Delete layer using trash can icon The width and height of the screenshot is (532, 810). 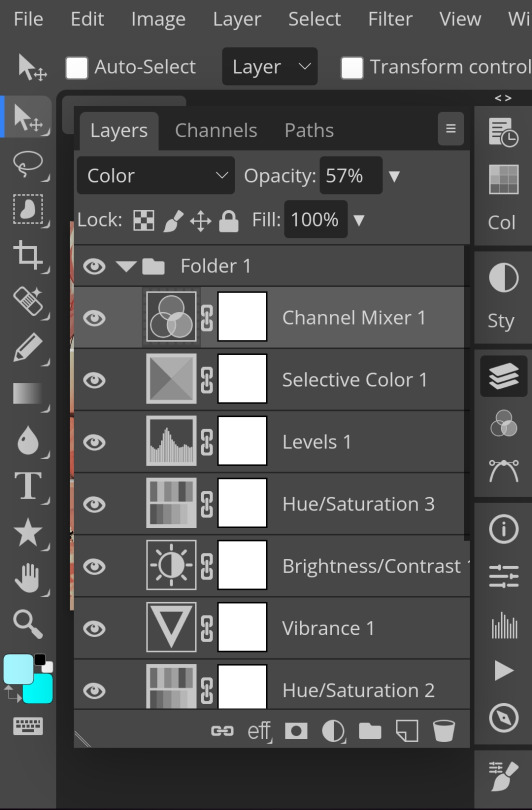444,731
